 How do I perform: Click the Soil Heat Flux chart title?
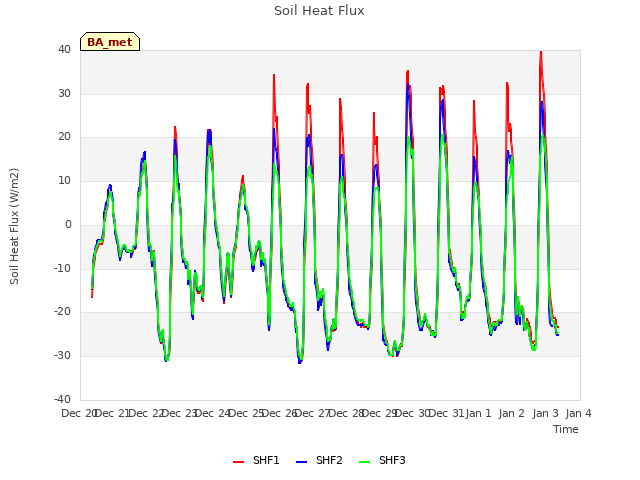319,11
